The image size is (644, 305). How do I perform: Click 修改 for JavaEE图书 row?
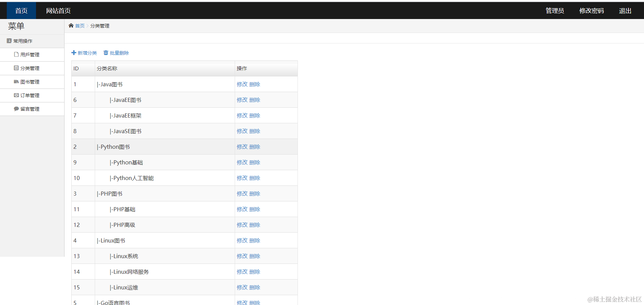click(242, 100)
